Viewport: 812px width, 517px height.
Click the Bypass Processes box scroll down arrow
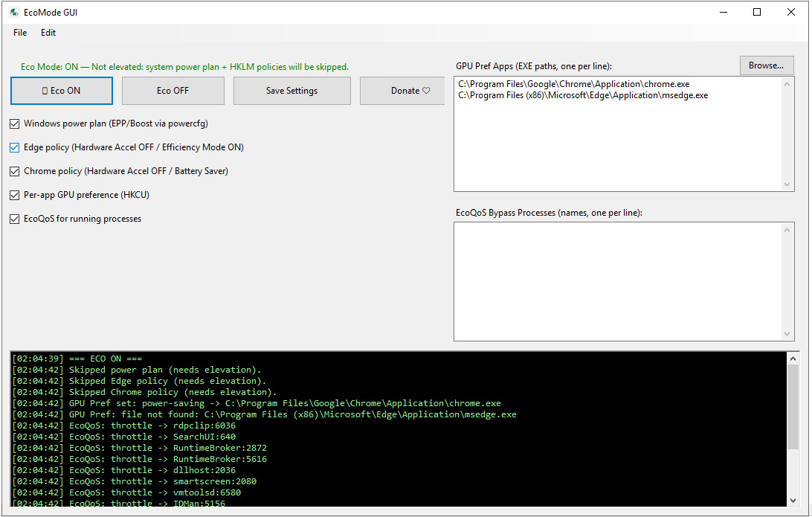(787, 334)
